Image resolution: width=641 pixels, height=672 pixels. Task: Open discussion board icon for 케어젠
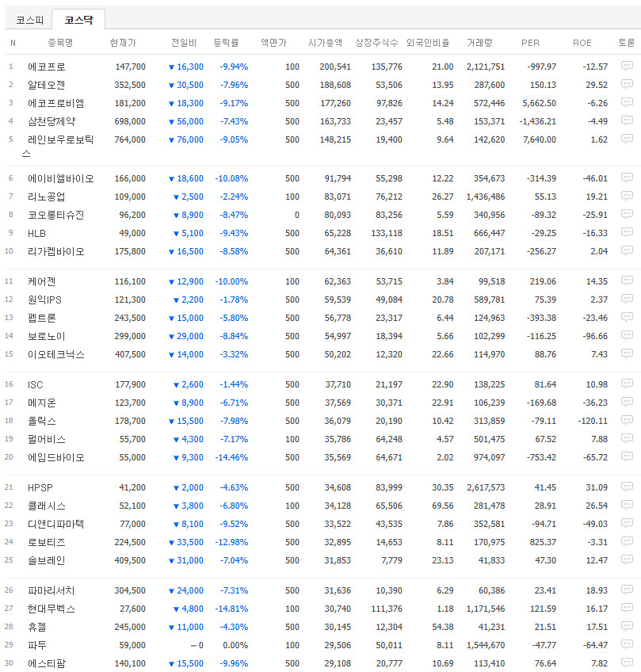(627, 281)
